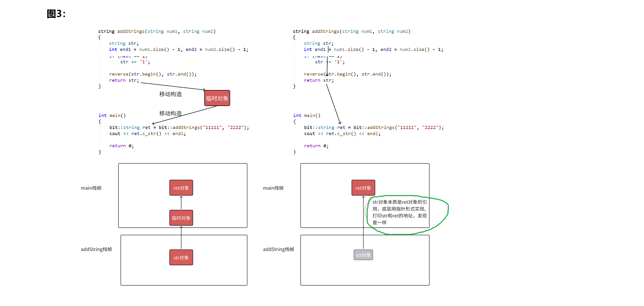Screen dimensions: 644x306
Task: Click the cout << ret.c_str() line under the 移动构造 arrow
Action: click(x=147, y=134)
